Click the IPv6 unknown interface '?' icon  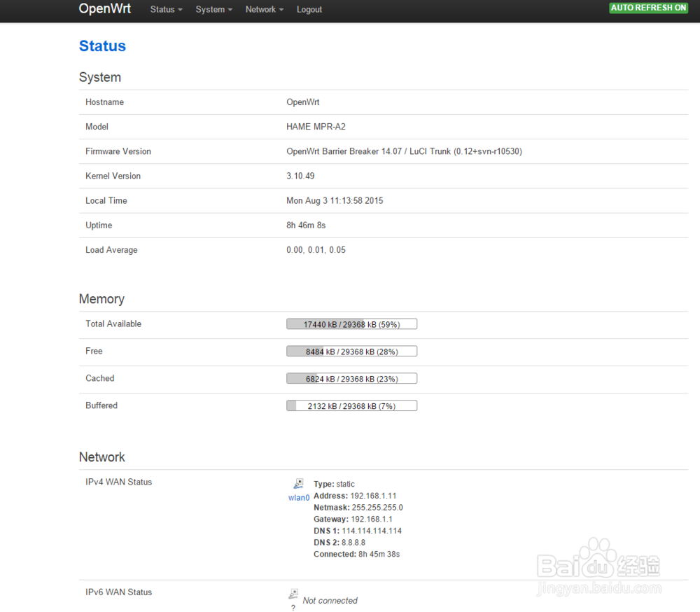click(x=293, y=607)
